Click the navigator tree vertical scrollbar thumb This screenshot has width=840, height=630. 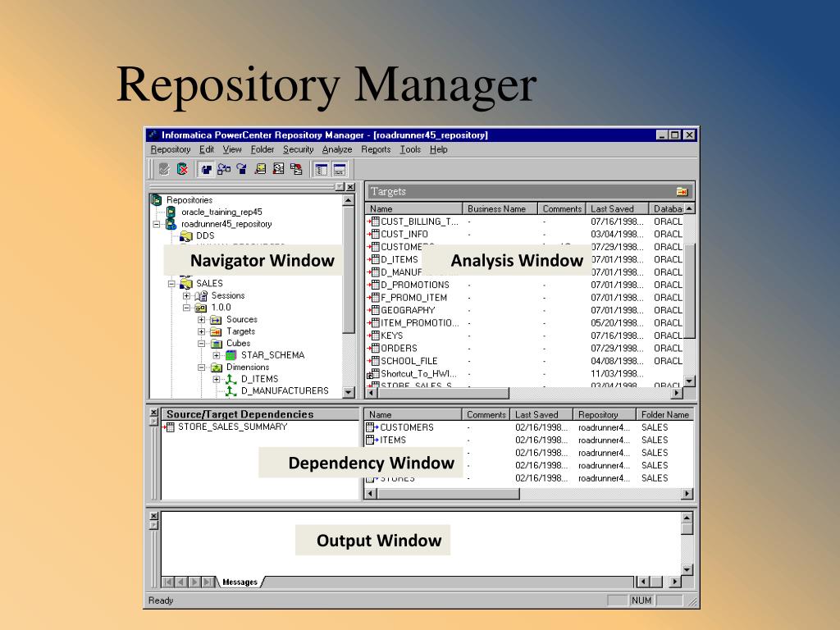click(x=348, y=271)
